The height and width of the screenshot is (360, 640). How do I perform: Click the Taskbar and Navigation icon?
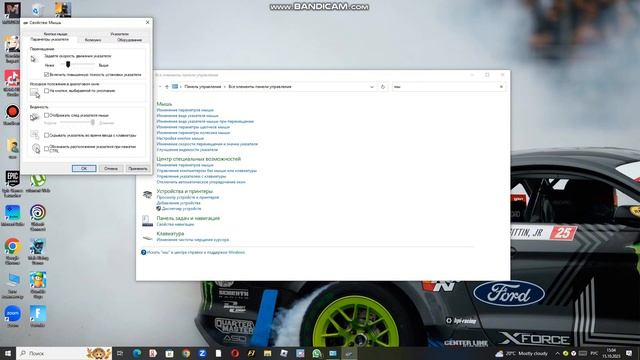(147, 221)
